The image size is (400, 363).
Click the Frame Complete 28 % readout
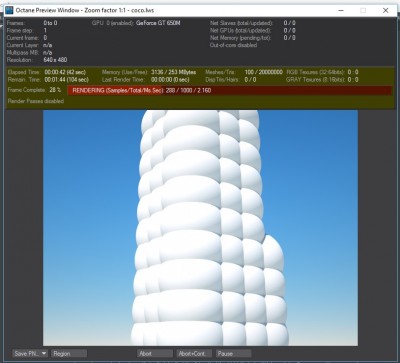point(34,90)
